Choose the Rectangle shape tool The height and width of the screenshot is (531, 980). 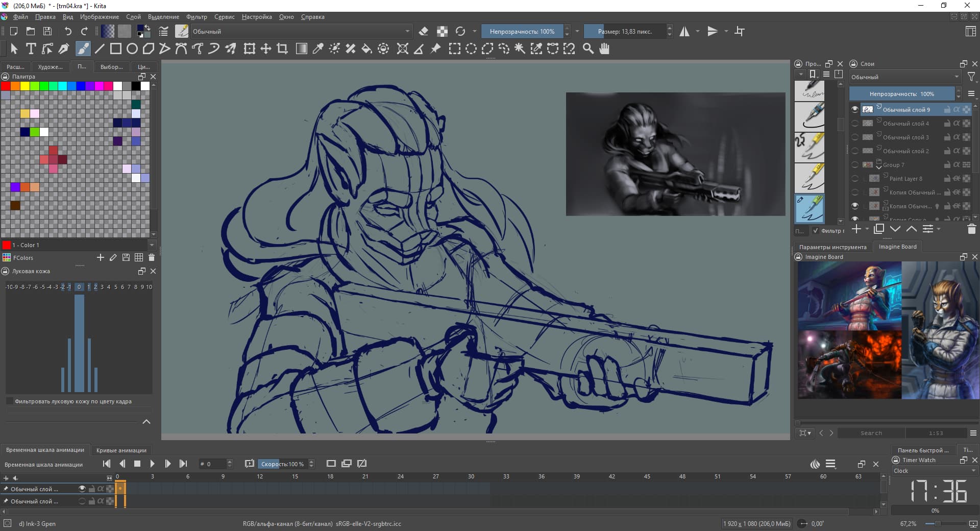click(x=116, y=49)
